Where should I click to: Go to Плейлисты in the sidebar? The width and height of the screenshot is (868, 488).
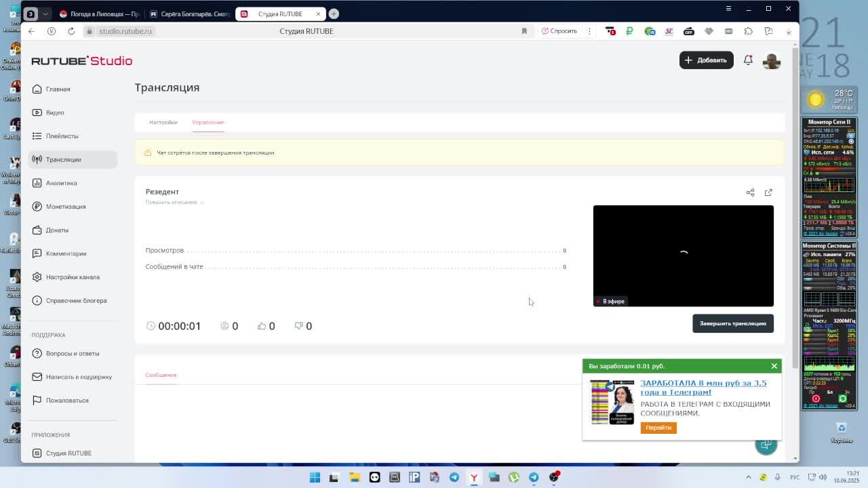[x=73, y=136]
